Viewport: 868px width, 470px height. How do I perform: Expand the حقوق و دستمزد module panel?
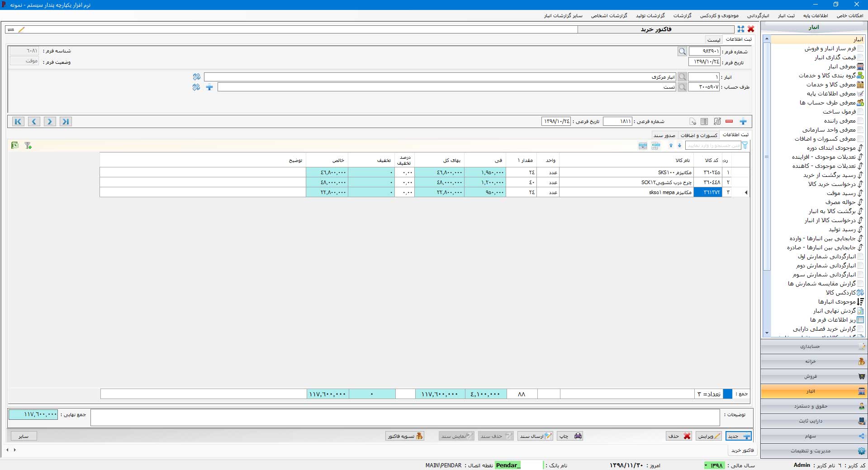click(x=814, y=406)
